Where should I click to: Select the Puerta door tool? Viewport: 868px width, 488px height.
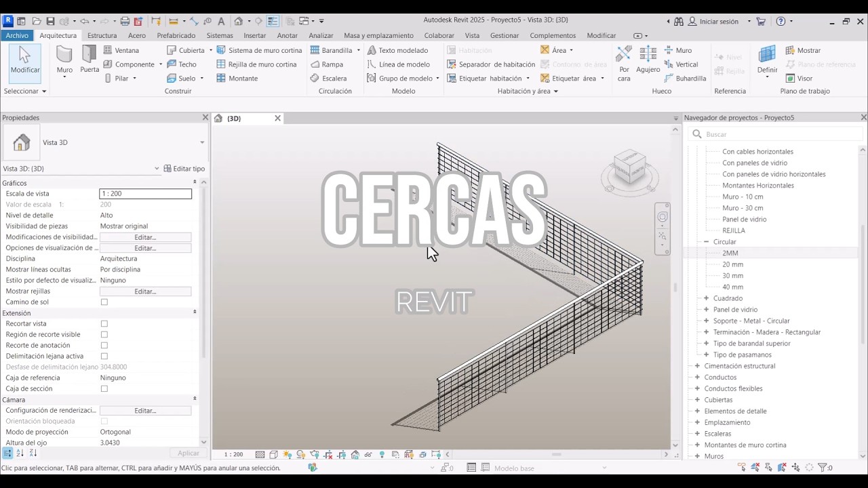pos(90,60)
